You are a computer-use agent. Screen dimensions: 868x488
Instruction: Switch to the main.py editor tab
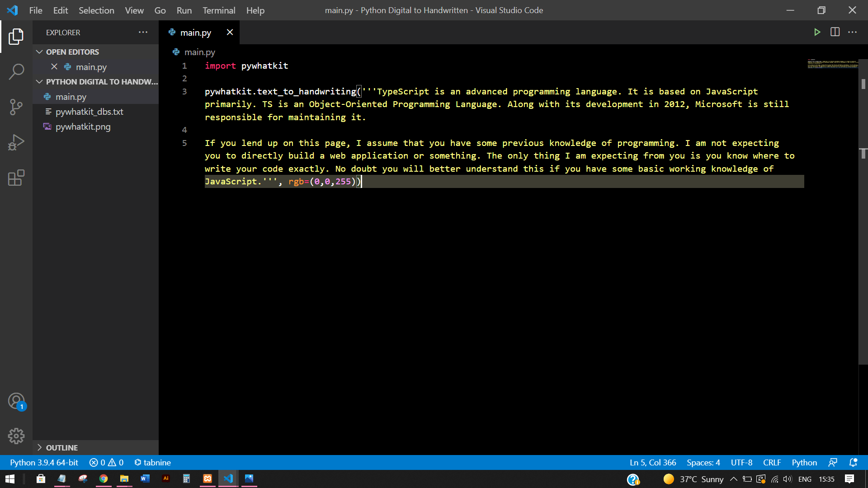click(x=196, y=32)
